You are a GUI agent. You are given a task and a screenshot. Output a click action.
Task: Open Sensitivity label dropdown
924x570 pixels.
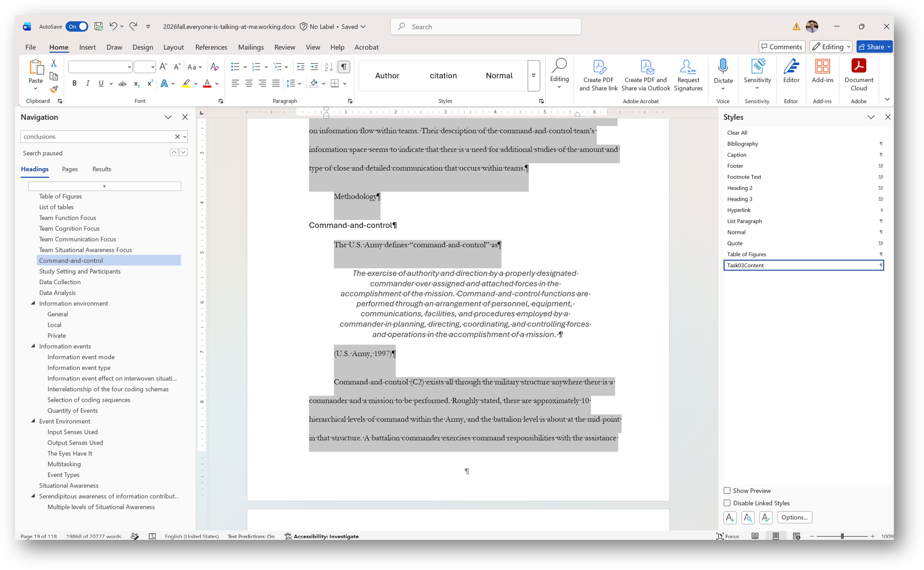point(757,75)
